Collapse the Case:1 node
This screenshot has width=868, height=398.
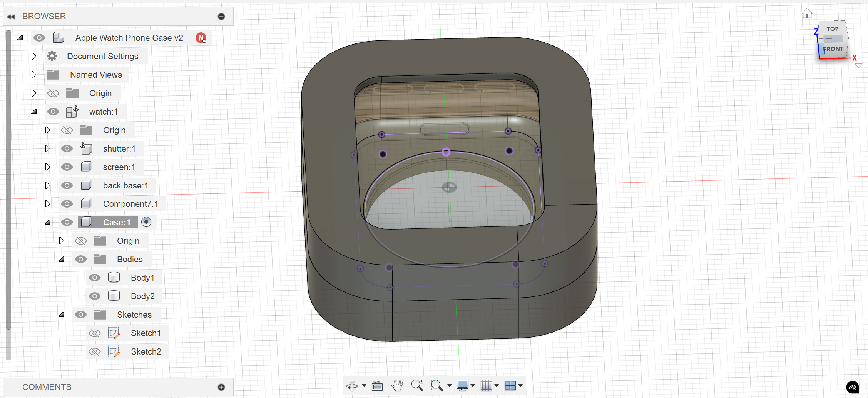point(48,222)
